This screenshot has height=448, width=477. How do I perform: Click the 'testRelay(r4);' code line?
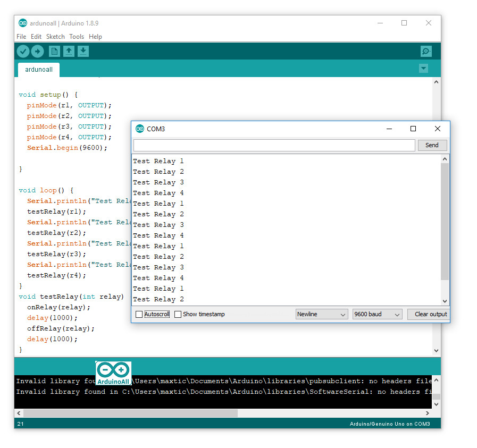coord(56,276)
